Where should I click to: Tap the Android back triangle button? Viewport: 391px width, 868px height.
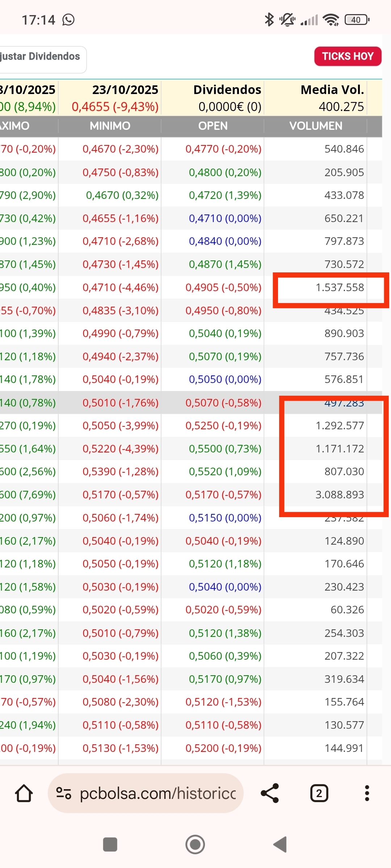click(x=280, y=844)
